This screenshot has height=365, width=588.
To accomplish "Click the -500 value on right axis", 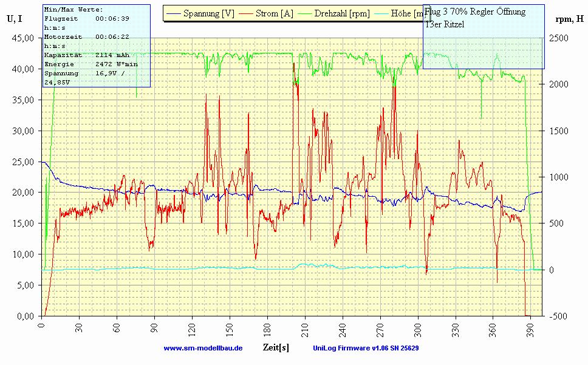I will pos(559,316).
